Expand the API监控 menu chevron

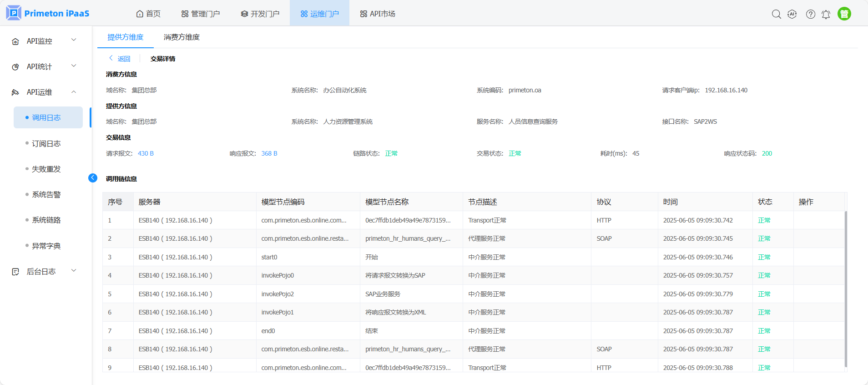tap(74, 40)
